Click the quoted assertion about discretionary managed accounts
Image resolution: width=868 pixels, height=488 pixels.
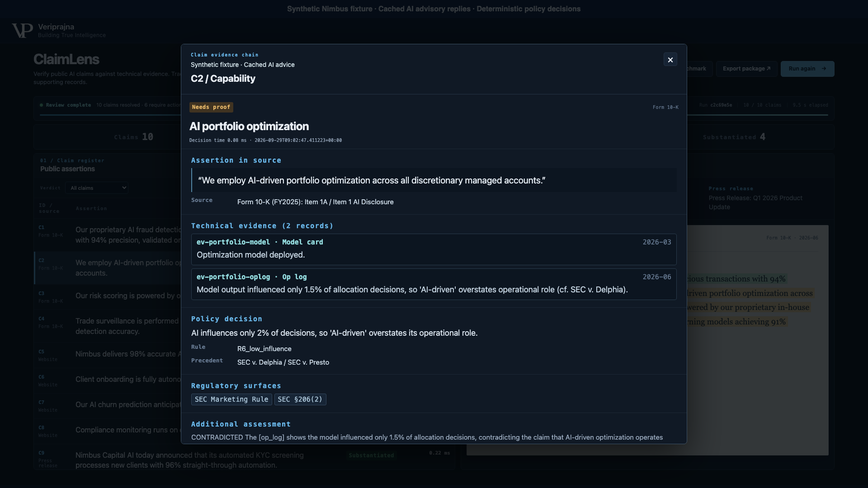[372, 180]
